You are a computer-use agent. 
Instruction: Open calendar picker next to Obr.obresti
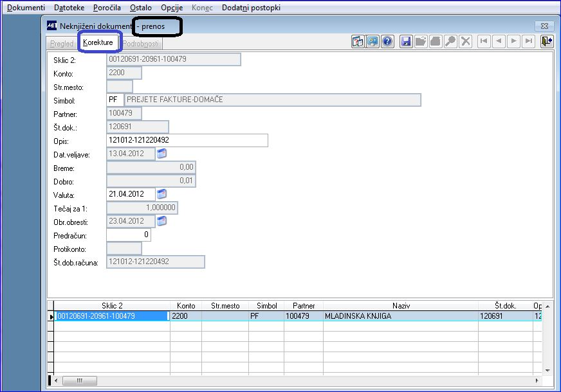point(161,221)
